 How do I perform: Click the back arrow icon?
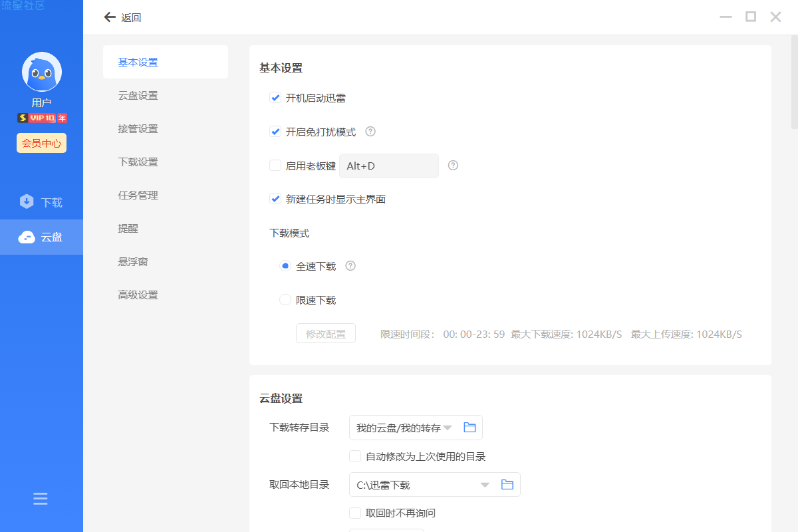(x=110, y=17)
